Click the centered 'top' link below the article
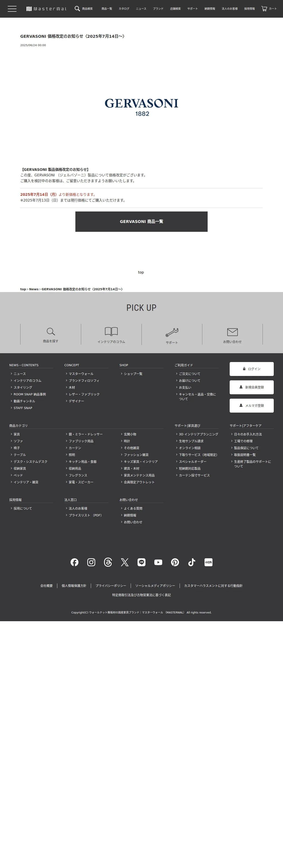This screenshot has width=283, height=868. click(x=141, y=272)
